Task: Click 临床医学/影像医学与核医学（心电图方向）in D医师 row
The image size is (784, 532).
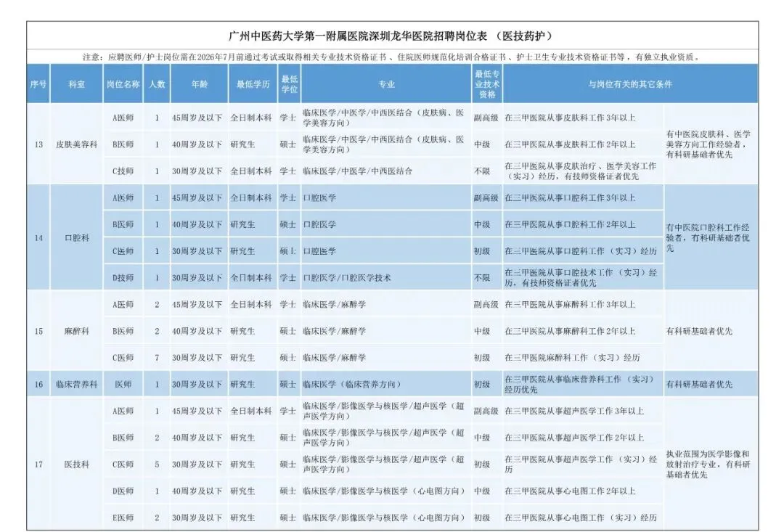Action: coord(385,491)
